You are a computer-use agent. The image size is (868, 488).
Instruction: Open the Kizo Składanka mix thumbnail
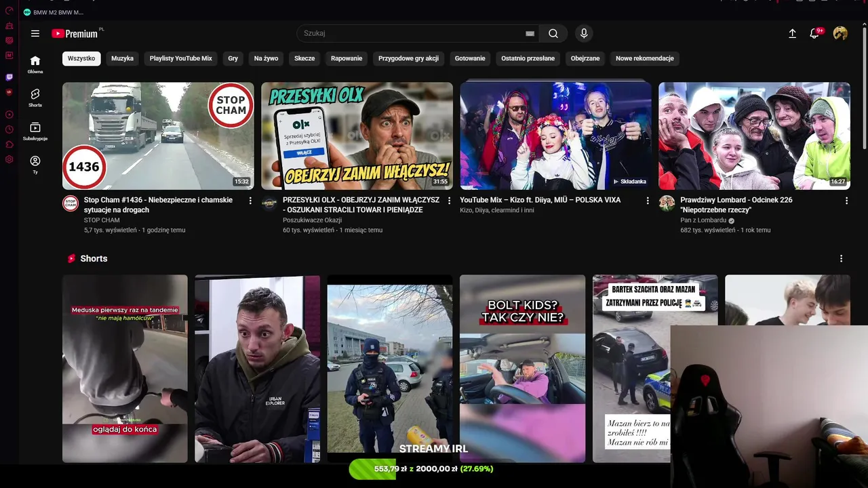pyautogui.click(x=555, y=136)
